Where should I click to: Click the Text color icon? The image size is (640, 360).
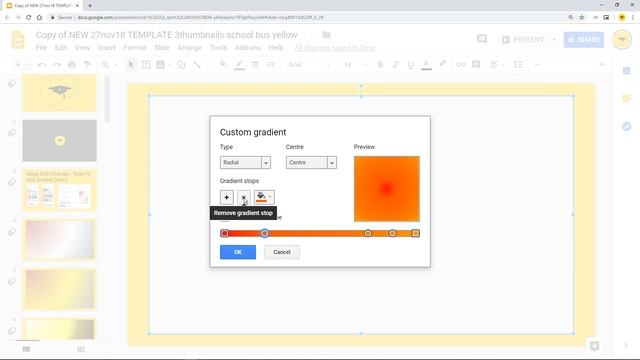click(x=426, y=64)
